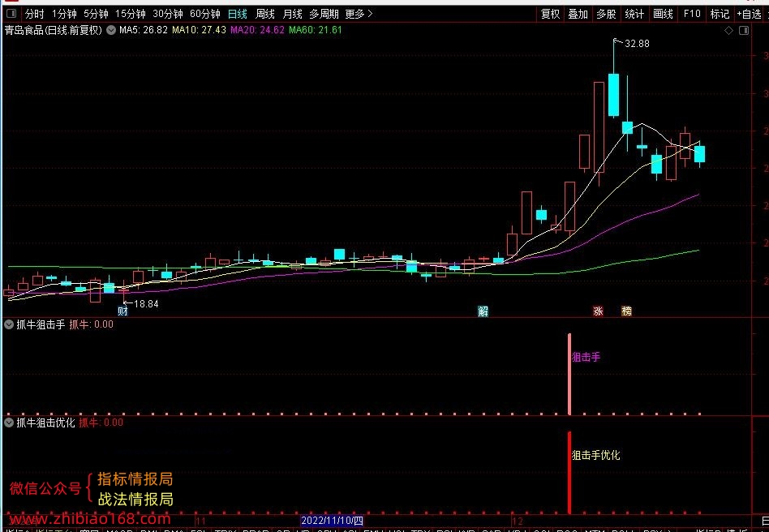Open the F10 company info
This screenshot has width=769, height=532.
(692, 15)
